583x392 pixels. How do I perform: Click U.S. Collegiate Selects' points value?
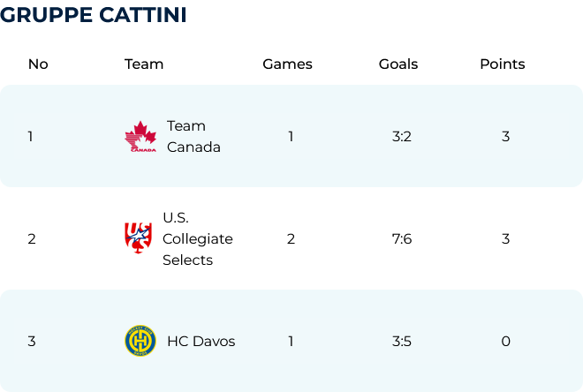coord(505,238)
